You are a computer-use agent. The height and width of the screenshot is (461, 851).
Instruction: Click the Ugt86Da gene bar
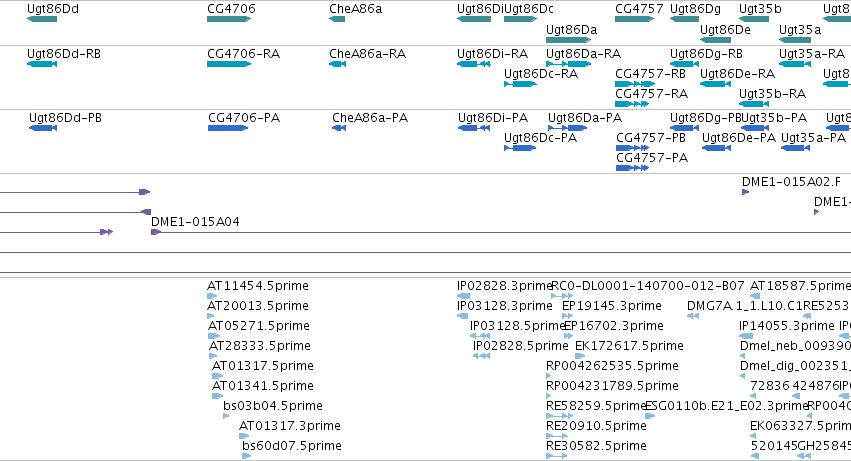pyautogui.click(x=568, y=40)
